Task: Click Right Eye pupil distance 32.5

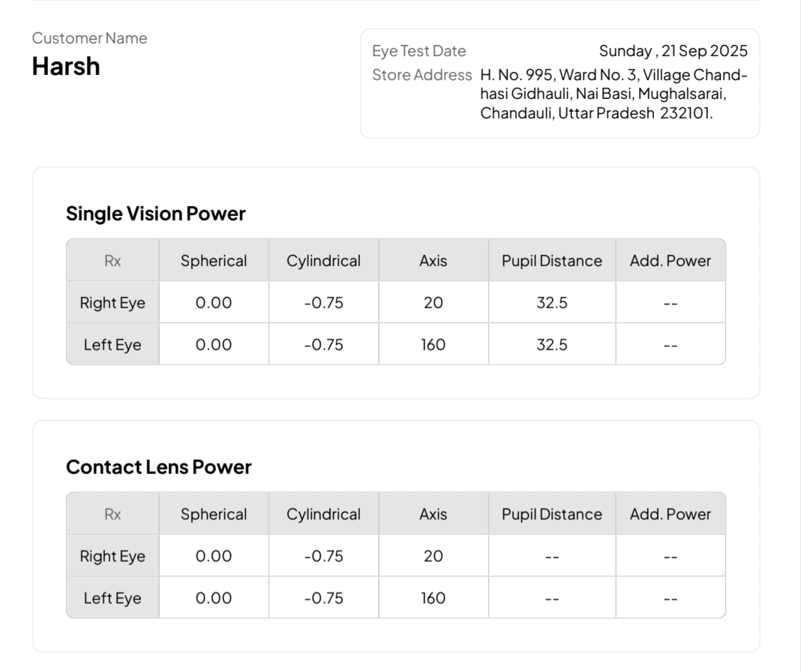Action: click(552, 303)
